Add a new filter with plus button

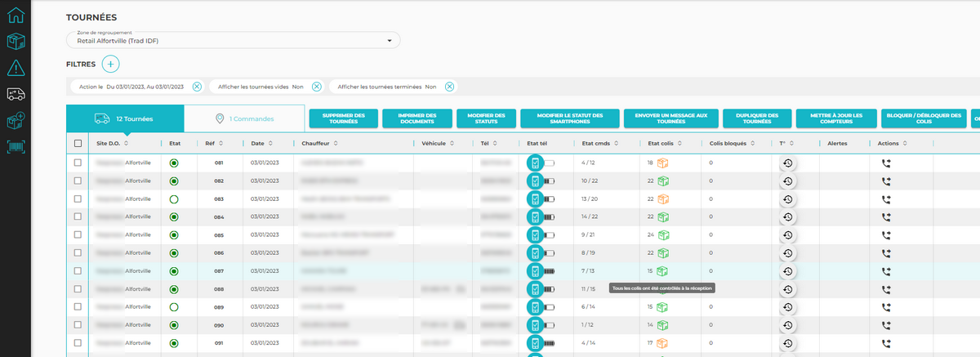pyautogui.click(x=112, y=64)
